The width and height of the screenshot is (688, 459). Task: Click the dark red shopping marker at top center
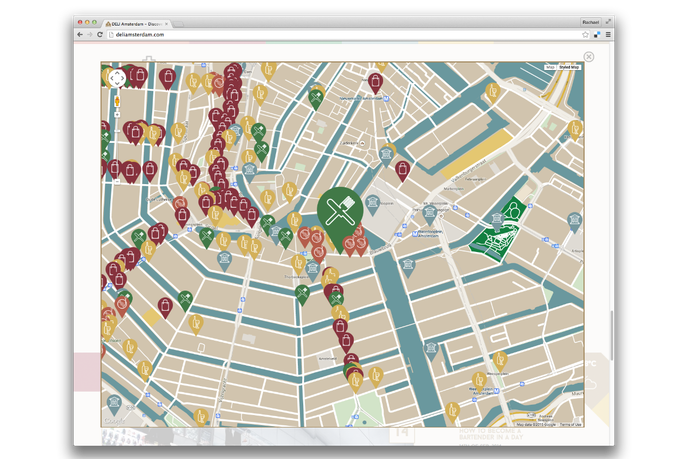click(x=375, y=81)
